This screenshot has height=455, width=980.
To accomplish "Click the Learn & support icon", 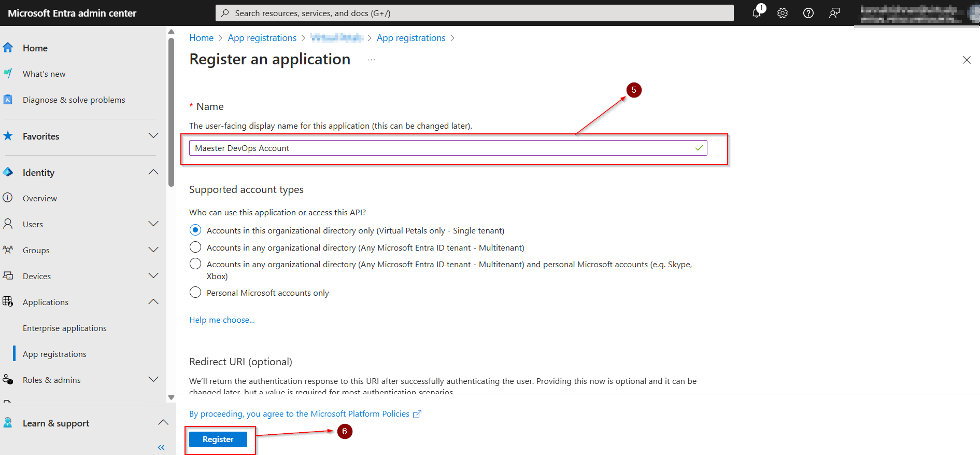I will 8,423.
